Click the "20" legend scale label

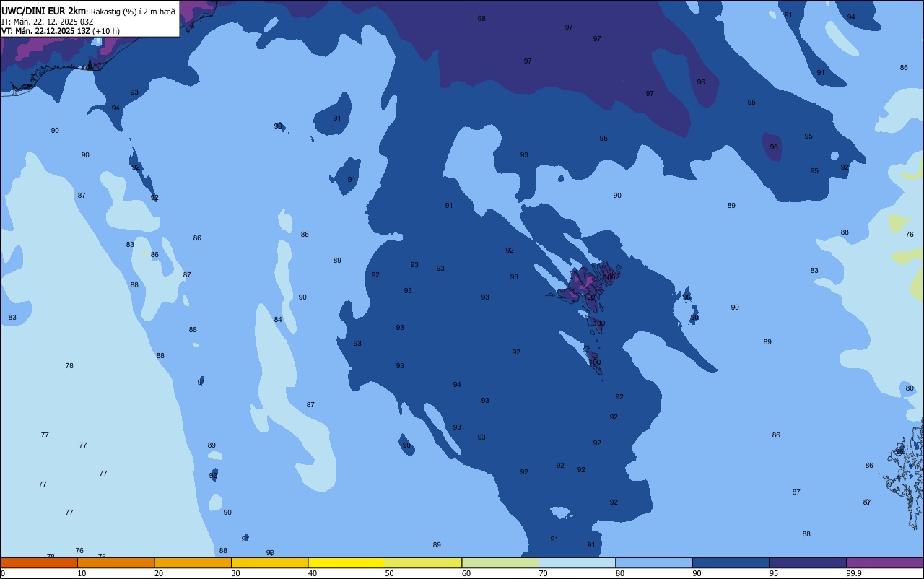click(x=159, y=573)
